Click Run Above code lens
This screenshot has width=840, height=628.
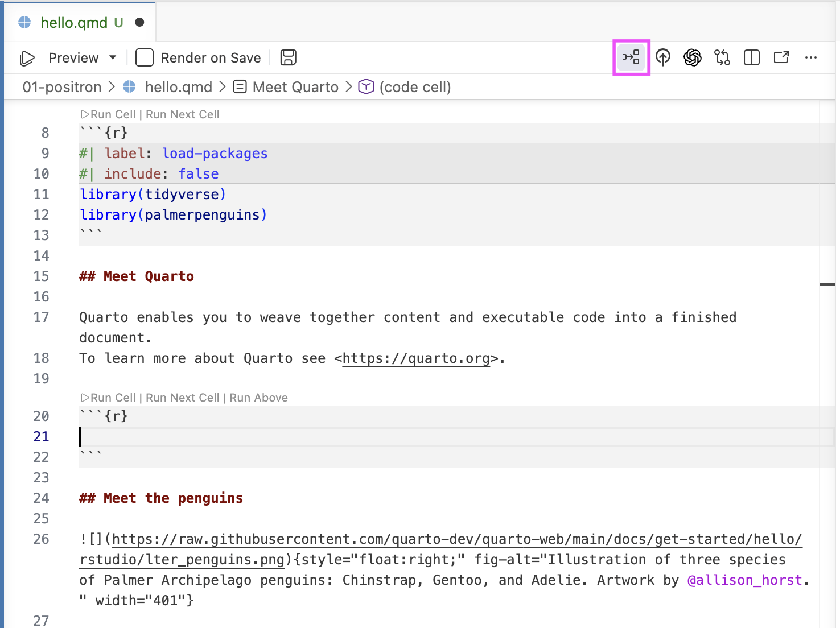coord(258,398)
